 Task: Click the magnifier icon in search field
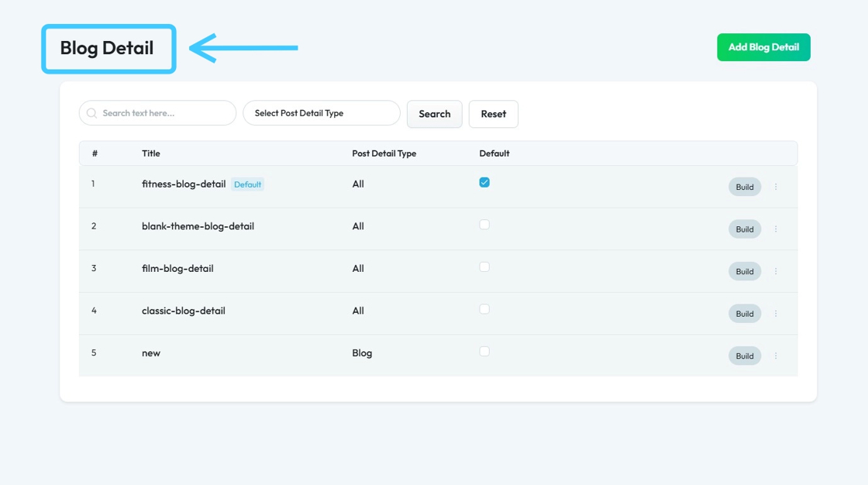pyautogui.click(x=92, y=113)
